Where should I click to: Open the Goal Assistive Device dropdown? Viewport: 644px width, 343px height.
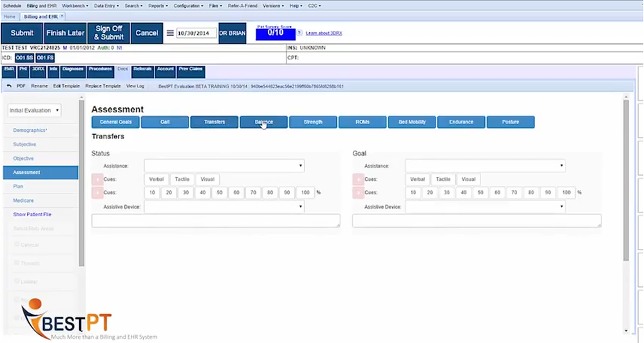click(485, 207)
